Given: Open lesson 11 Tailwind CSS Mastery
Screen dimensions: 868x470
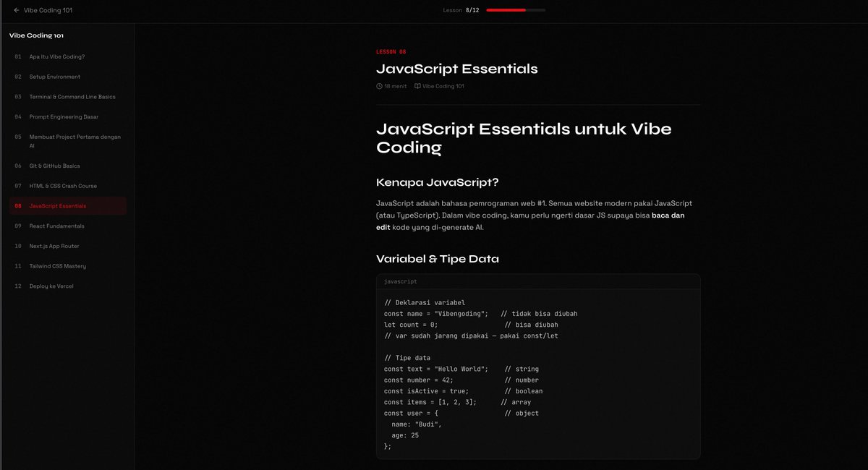Looking at the screenshot, I should point(68,266).
